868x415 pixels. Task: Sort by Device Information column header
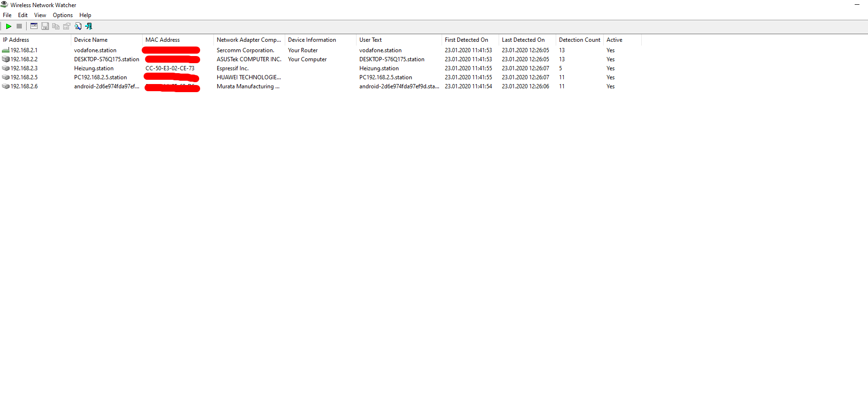[x=321, y=40]
